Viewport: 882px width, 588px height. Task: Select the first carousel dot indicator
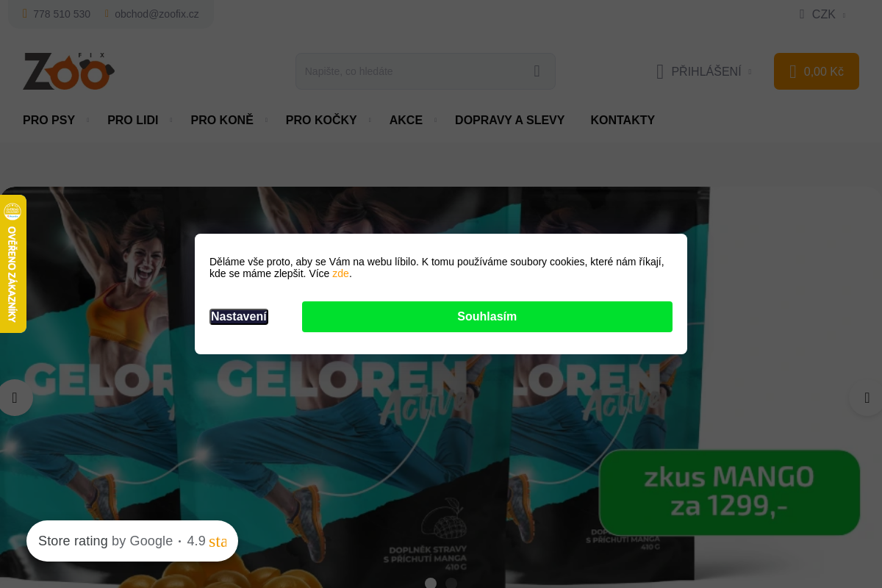coord(431,583)
